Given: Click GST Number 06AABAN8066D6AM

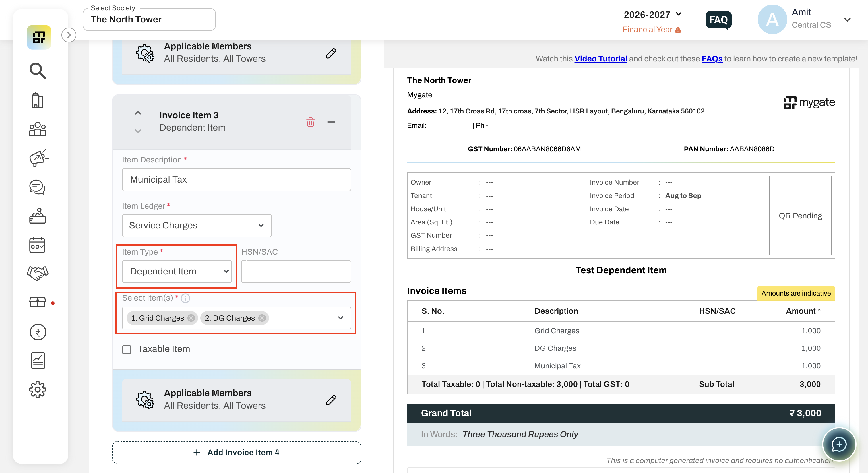Looking at the screenshot, I should [x=524, y=149].
